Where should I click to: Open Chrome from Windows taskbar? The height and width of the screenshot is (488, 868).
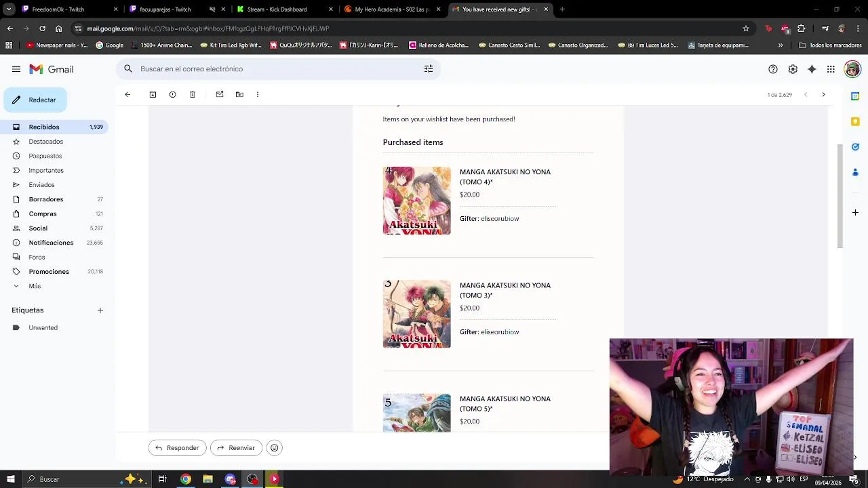click(185, 479)
